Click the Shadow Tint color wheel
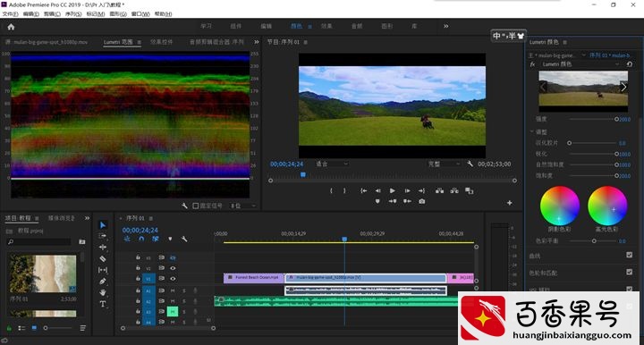Screen dimensions: 644x345 560,206
